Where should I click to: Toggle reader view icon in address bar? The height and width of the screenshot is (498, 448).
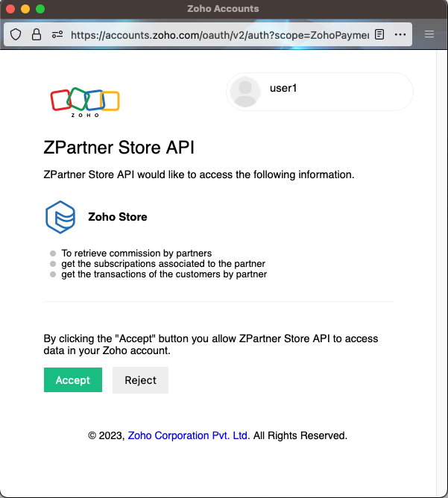coord(379,34)
